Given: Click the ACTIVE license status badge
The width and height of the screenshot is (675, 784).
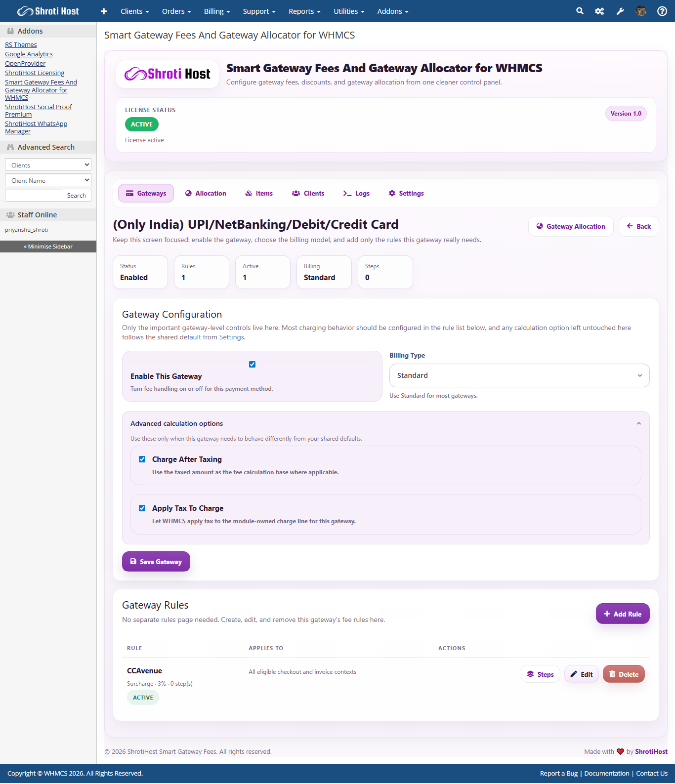Looking at the screenshot, I should point(142,124).
